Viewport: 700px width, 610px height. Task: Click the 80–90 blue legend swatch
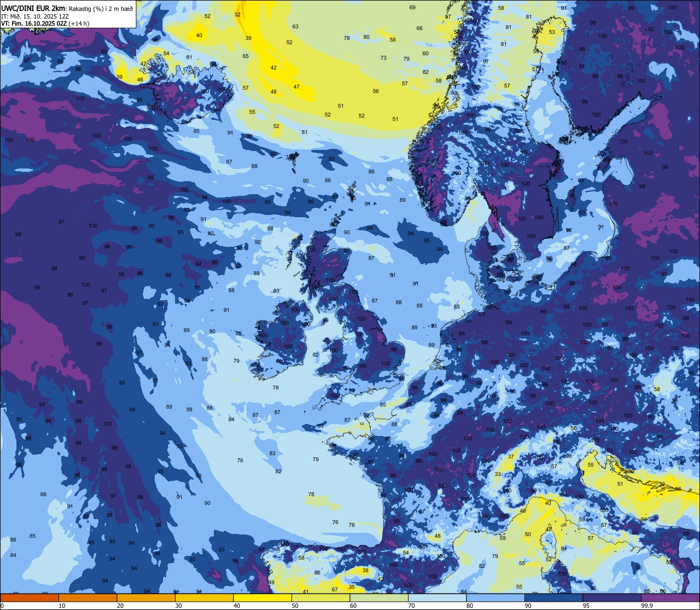point(495,597)
